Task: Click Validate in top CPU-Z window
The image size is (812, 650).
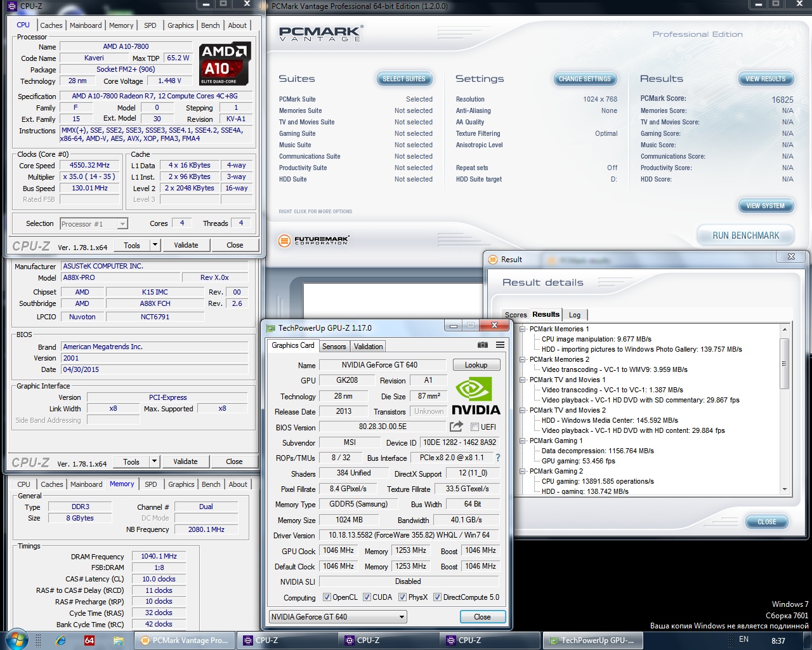Action: pos(186,245)
